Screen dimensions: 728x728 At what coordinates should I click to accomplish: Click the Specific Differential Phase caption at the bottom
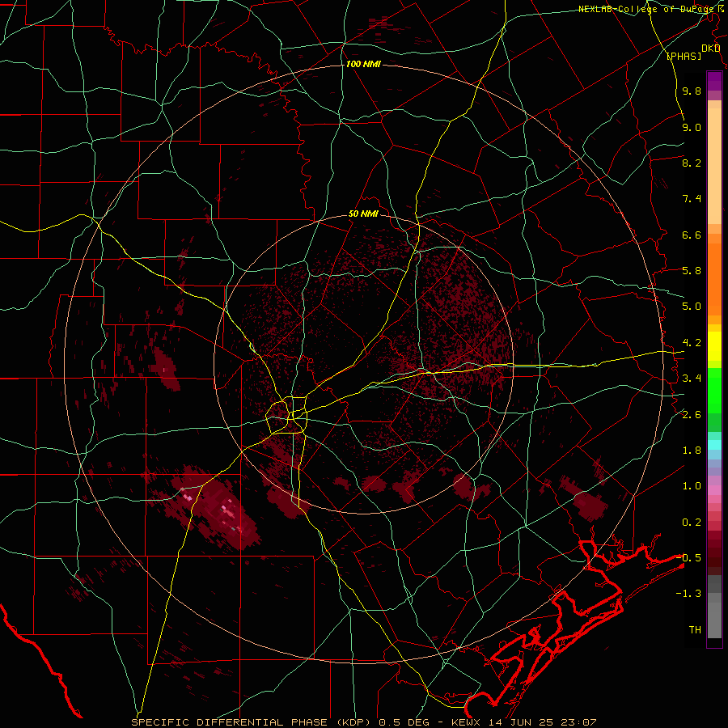(364, 722)
